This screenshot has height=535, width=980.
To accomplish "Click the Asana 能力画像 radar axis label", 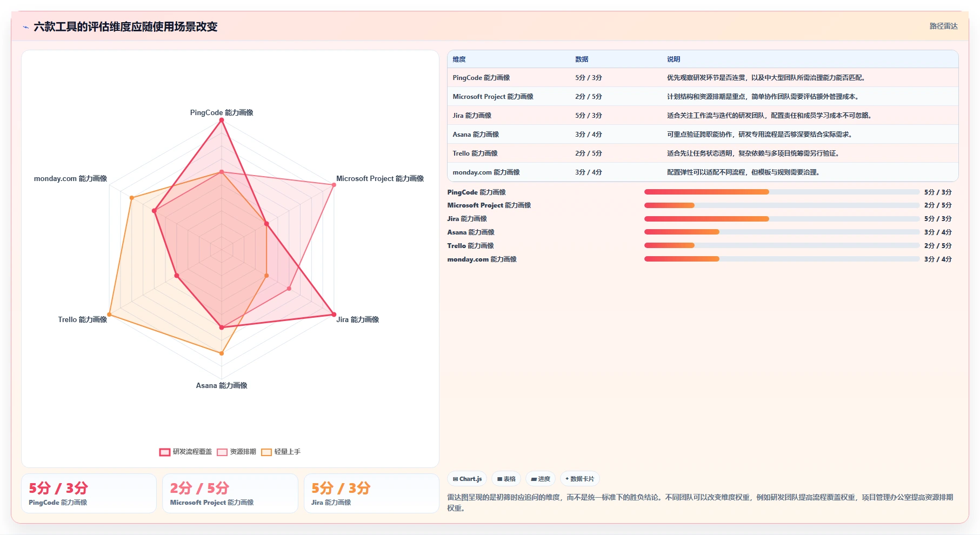I will click(x=222, y=385).
